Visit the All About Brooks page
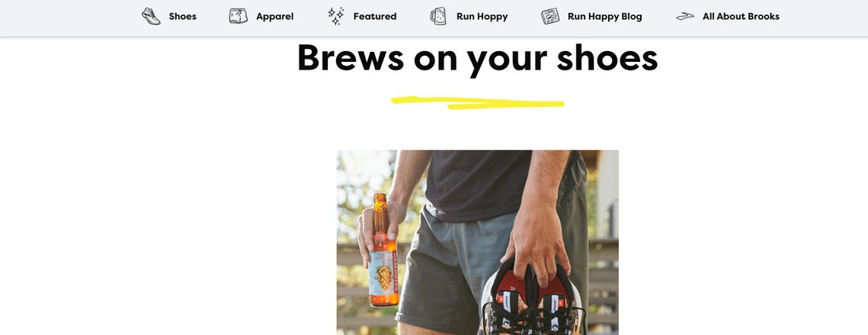The height and width of the screenshot is (335, 868). click(x=741, y=16)
